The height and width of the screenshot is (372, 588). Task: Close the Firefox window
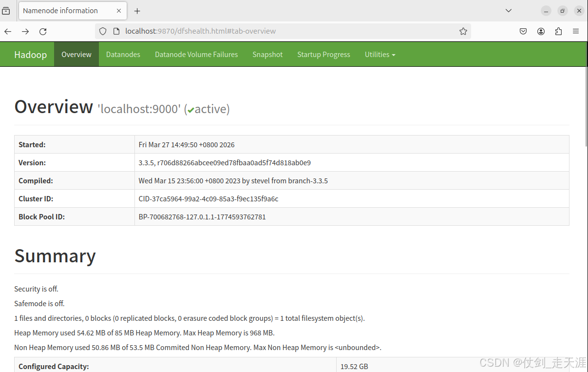pos(579,11)
